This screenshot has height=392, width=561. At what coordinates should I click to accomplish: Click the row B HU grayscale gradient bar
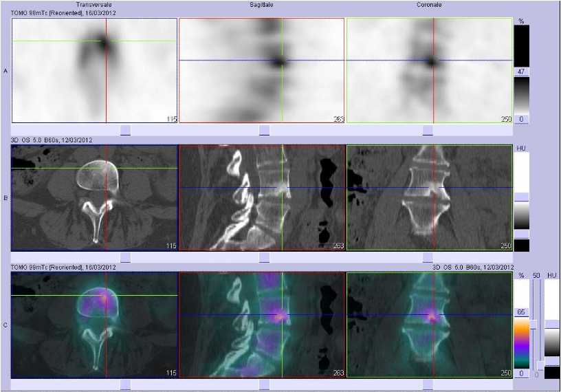click(521, 215)
